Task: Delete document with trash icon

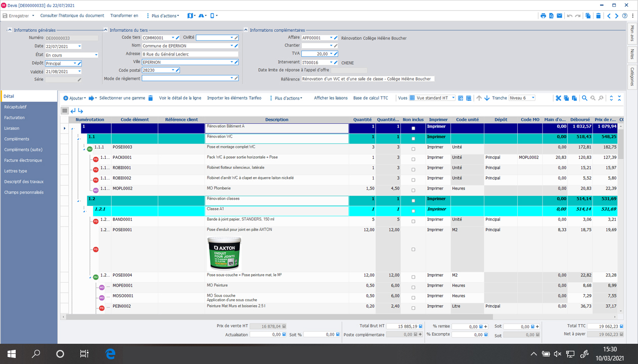Action: pyautogui.click(x=599, y=16)
